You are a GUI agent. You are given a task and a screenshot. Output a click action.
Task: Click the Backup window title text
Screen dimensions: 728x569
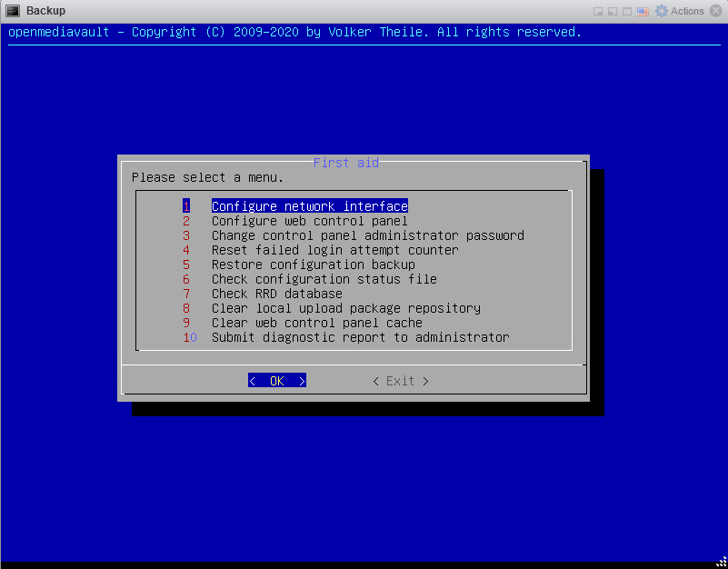(x=46, y=11)
